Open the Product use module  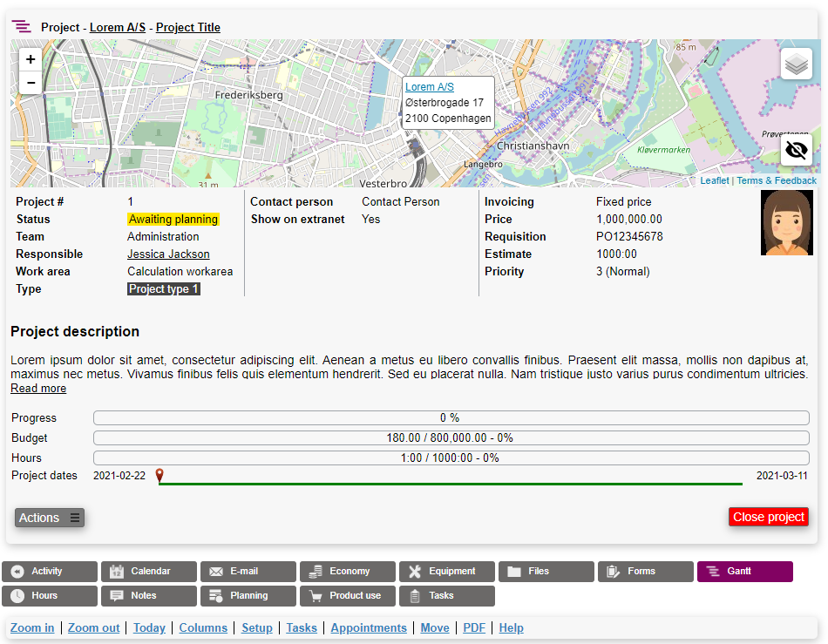(x=348, y=596)
